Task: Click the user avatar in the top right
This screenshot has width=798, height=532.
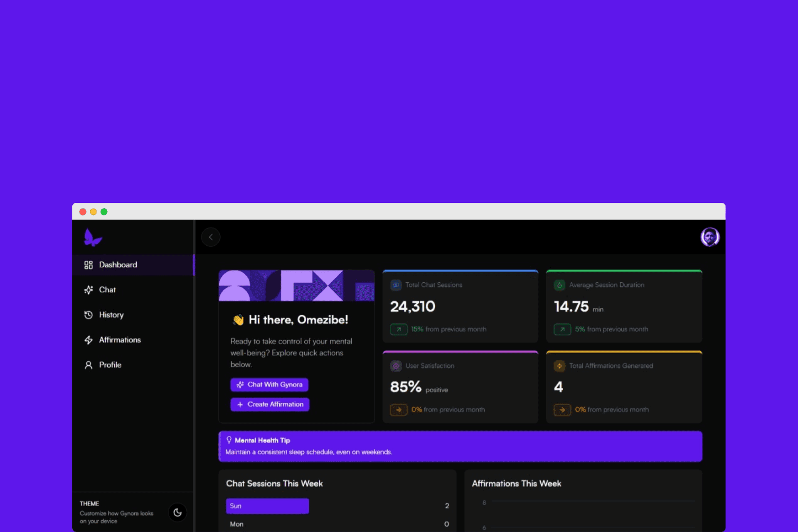Action: [709, 237]
